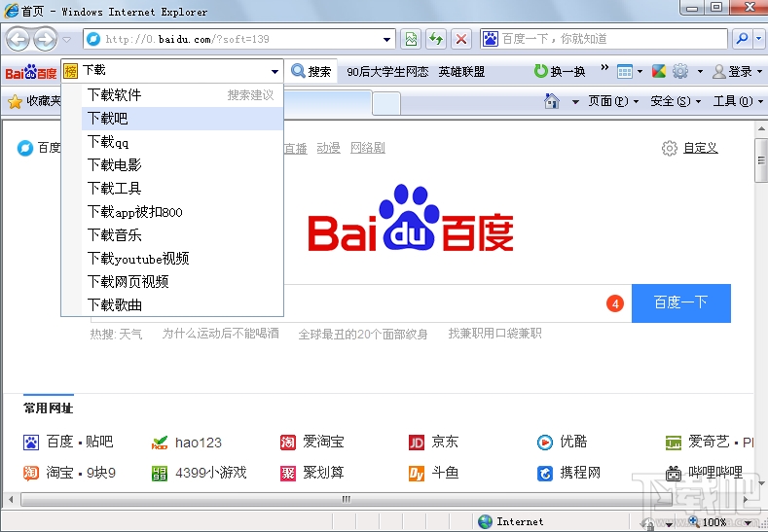The image size is (768, 532).
Task: Select suggestion 下载工具
Action: pos(182,189)
